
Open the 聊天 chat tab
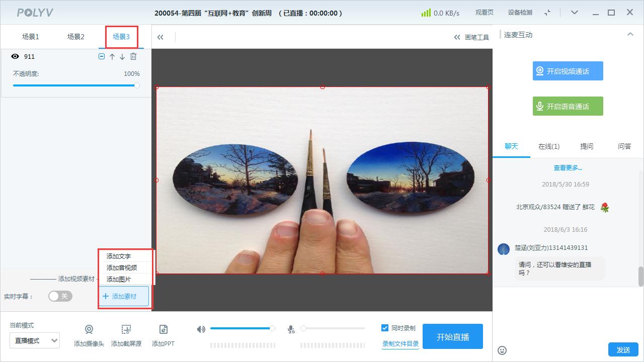pyautogui.click(x=511, y=146)
